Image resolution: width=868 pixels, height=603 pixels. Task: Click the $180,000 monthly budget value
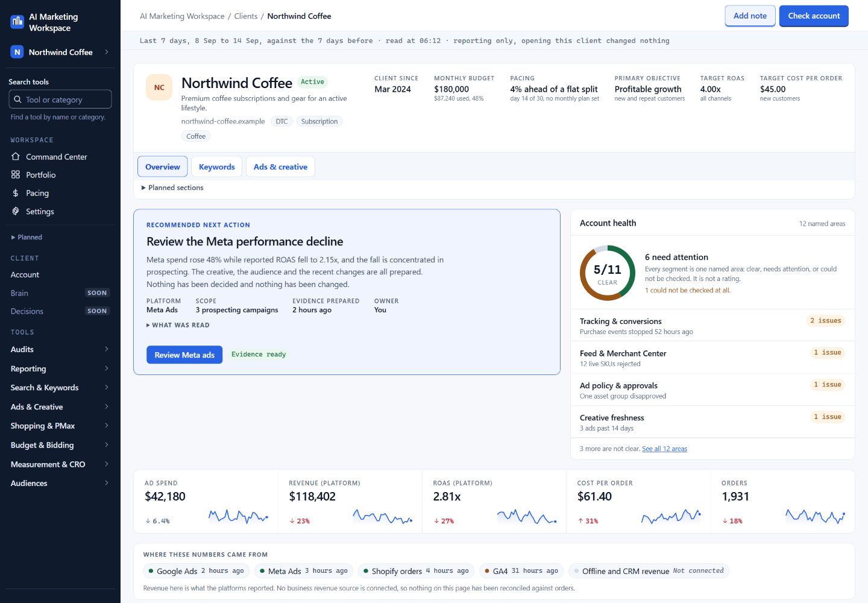pyautogui.click(x=451, y=89)
